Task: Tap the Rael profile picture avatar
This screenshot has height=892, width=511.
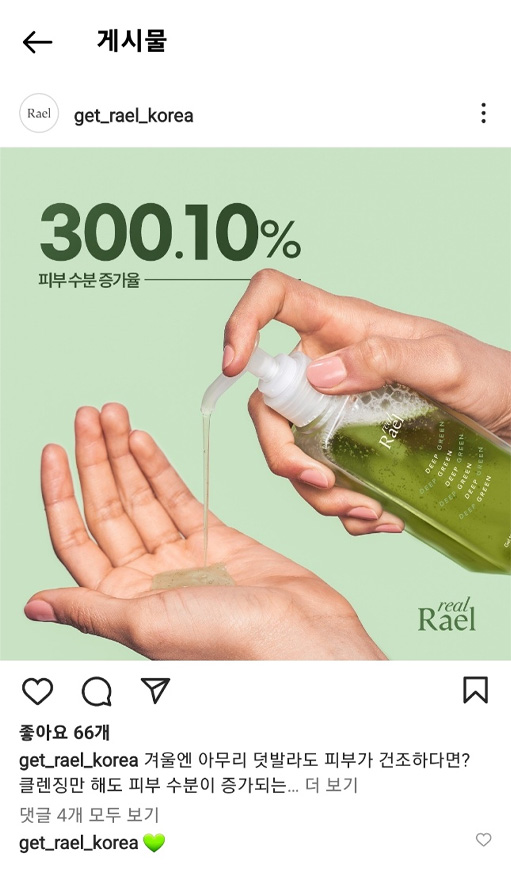Action: [x=39, y=113]
